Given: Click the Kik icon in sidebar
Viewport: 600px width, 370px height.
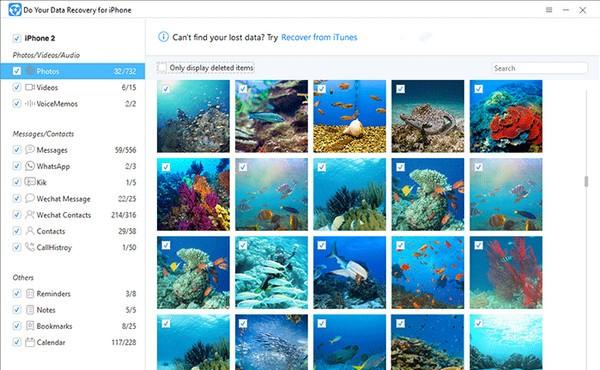Looking at the screenshot, I should tap(30, 182).
